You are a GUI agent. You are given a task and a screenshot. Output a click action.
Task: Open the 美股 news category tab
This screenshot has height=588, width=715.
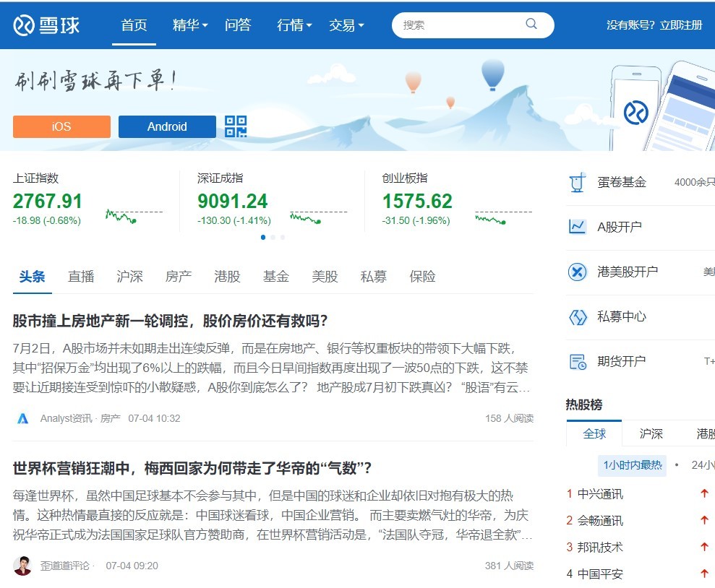[x=325, y=276]
